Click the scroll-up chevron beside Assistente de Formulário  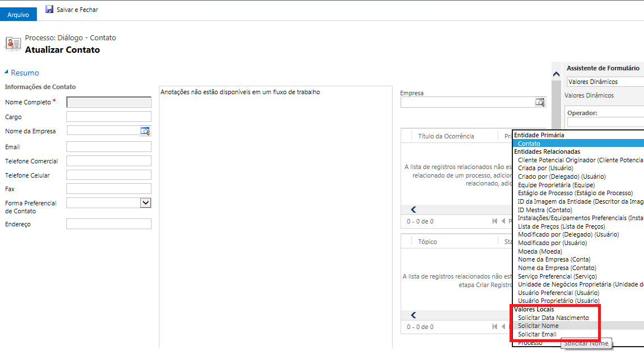click(556, 74)
